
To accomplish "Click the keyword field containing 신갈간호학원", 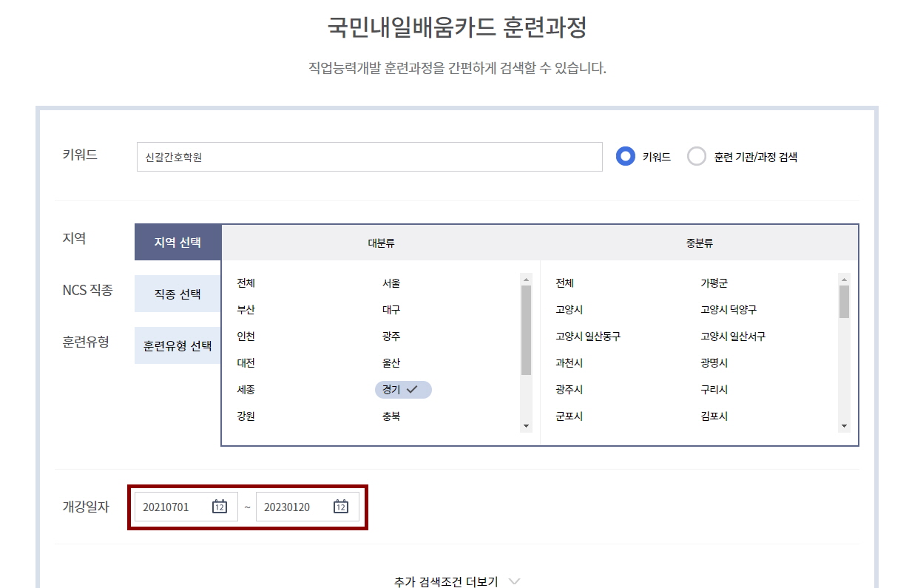I will pyautogui.click(x=369, y=157).
